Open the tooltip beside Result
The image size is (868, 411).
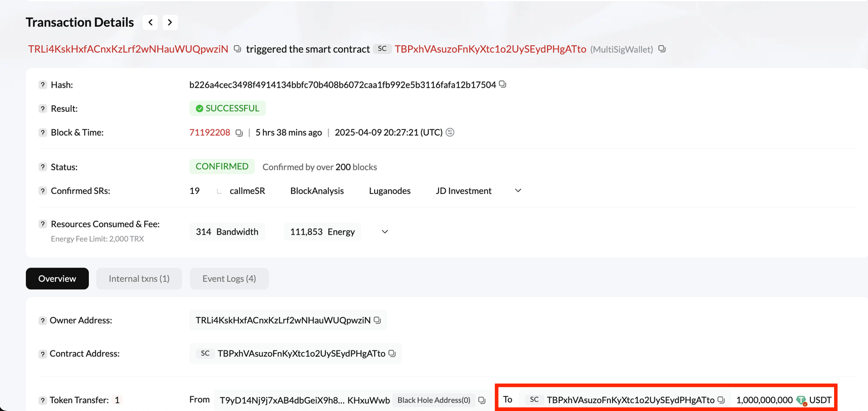point(42,108)
